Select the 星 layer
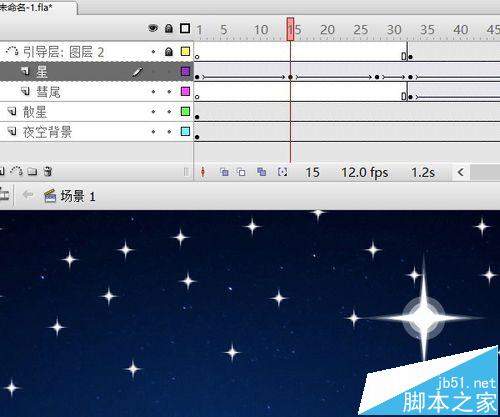The height and width of the screenshot is (417, 500). (97, 71)
